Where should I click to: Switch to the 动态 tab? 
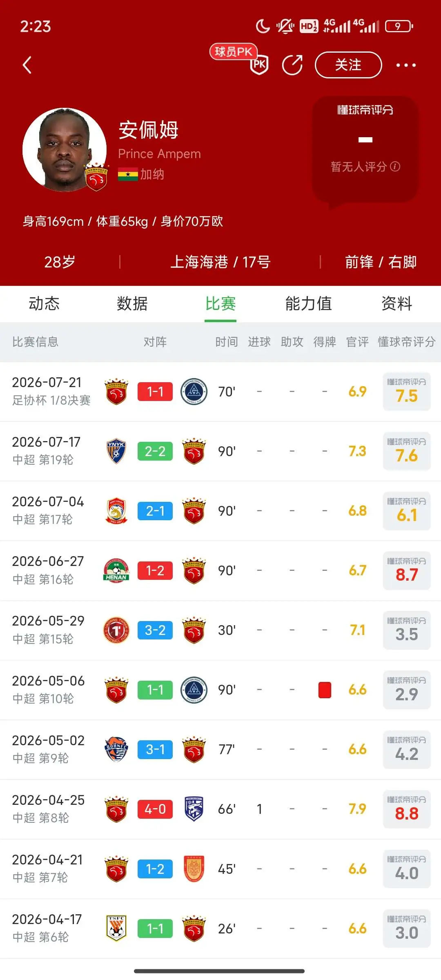[44, 304]
